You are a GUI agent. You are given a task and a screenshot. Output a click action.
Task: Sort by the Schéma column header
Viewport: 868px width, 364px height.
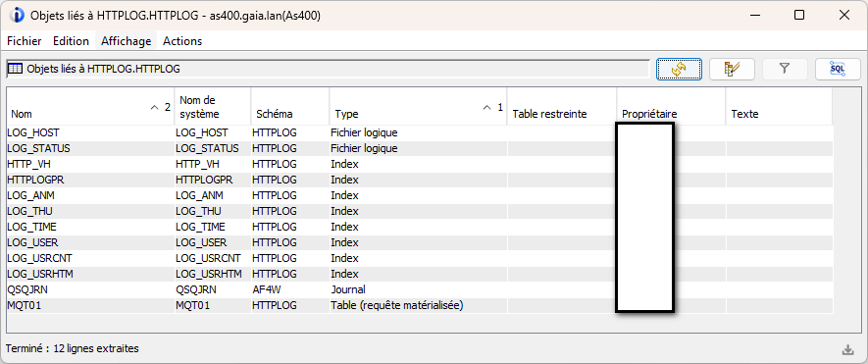[x=290, y=106]
